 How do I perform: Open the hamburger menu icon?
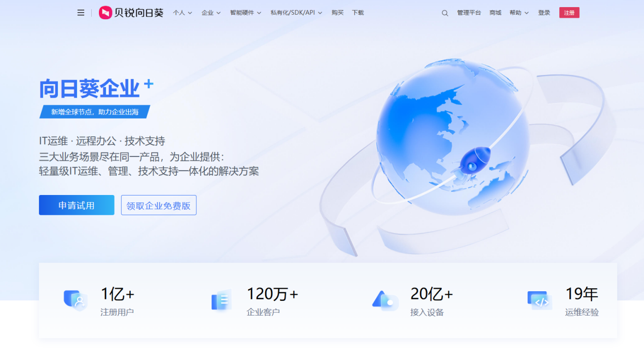coord(81,13)
